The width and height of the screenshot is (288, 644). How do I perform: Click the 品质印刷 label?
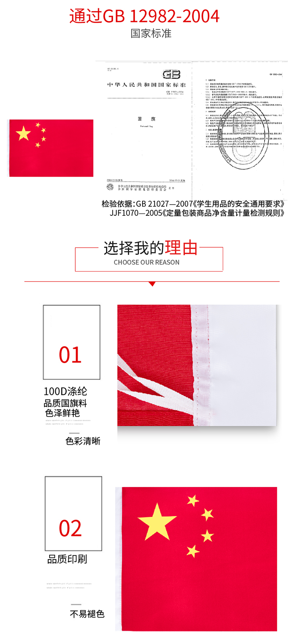click(67, 560)
